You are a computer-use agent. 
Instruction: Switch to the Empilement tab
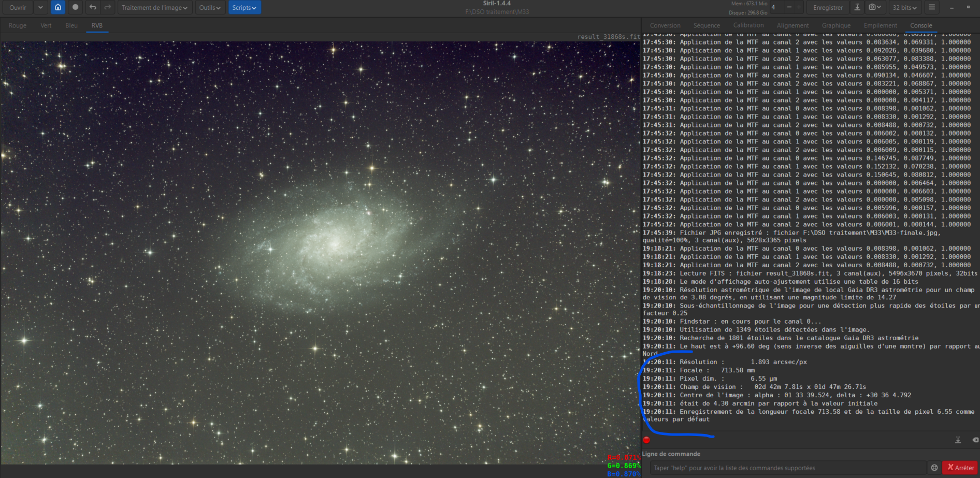(880, 25)
